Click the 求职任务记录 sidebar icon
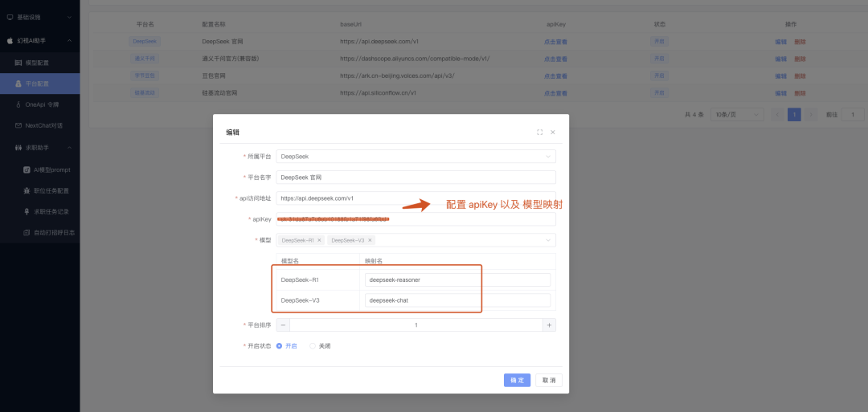Viewport: 868px width, 412px height. (27, 211)
